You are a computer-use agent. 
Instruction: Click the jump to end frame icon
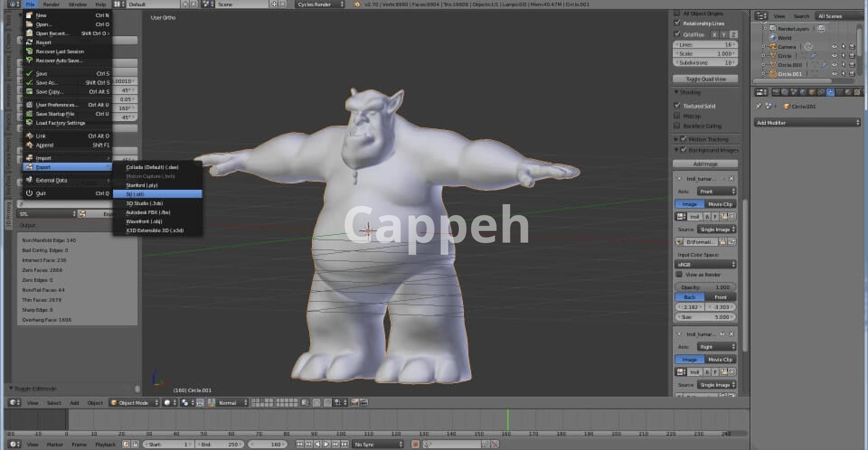(x=344, y=445)
